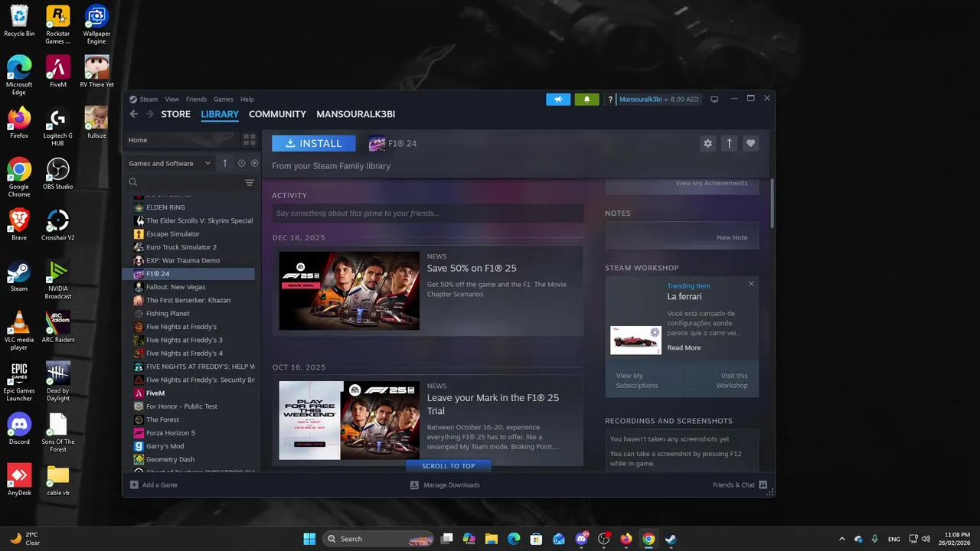The image size is (980, 551).
Task: Click the library search magnifier icon
Action: [x=133, y=182]
